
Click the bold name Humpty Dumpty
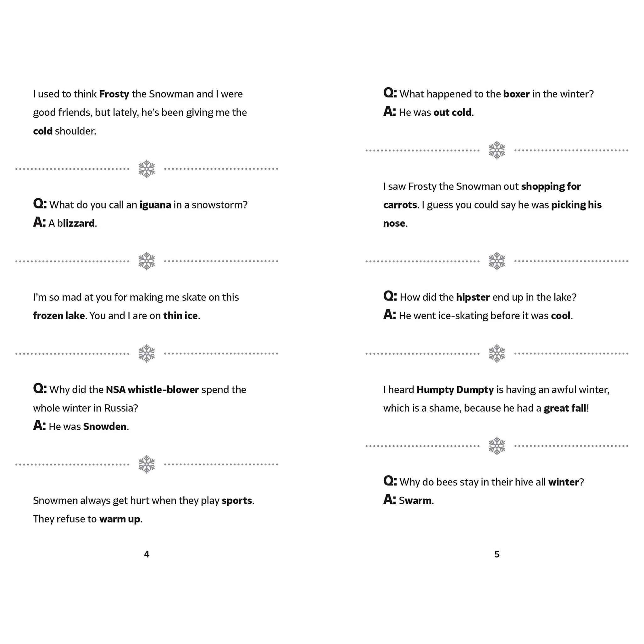point(455,390)
